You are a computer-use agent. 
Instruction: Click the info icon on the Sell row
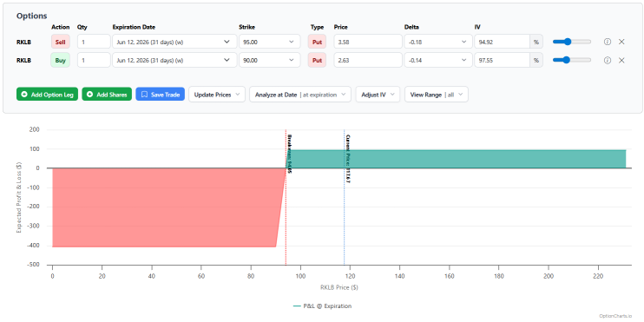coord(608,42)
